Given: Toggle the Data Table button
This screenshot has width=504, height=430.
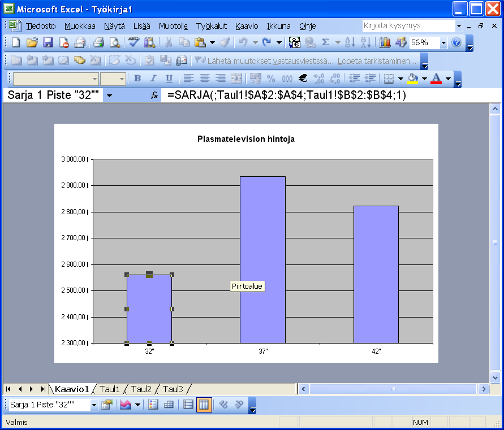Looking at the screenshot, I should click(x=169, y=405).
